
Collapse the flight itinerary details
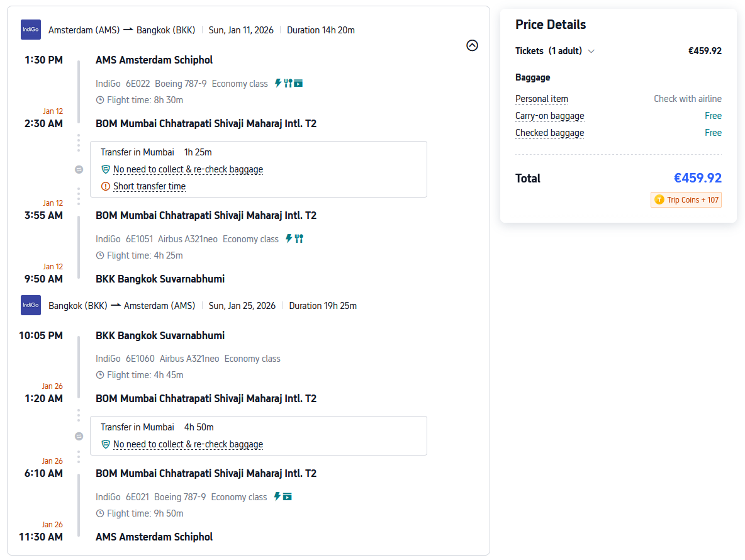[x=472, y=45]
